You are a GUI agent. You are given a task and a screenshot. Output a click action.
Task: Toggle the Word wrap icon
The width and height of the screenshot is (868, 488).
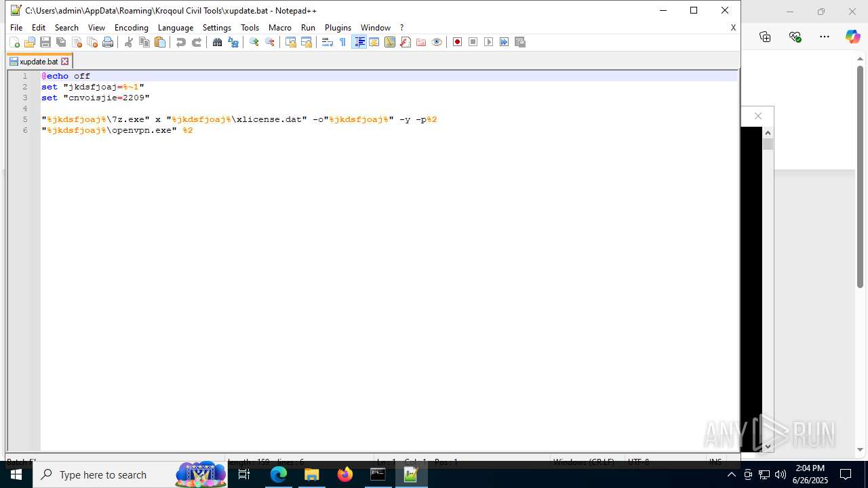[x=328, y=42]
